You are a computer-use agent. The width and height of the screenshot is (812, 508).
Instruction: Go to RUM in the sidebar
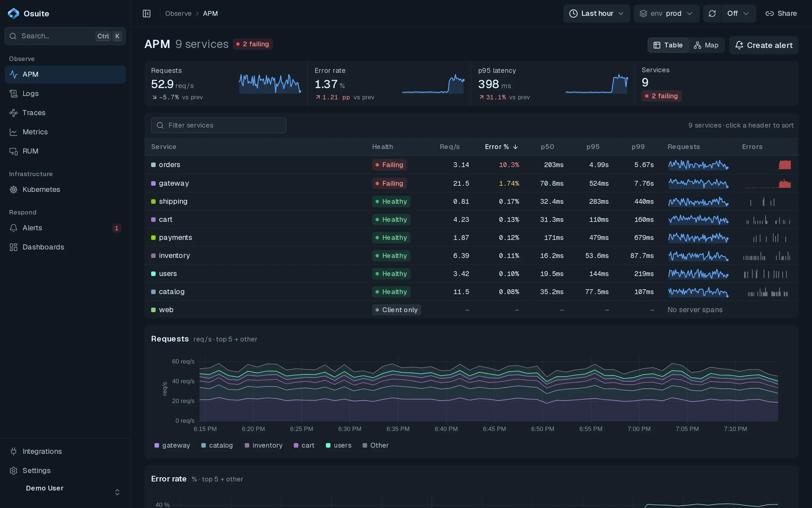[x=65, y=151]
